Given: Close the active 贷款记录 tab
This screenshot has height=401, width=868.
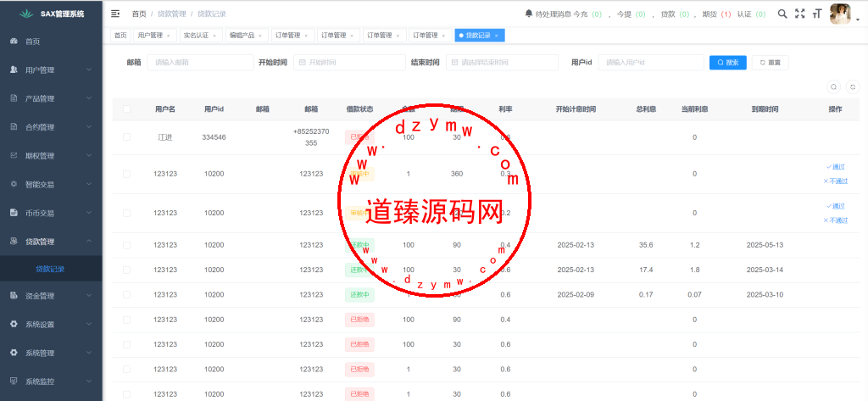Looking at the screenshot, I should coord(497,36).
